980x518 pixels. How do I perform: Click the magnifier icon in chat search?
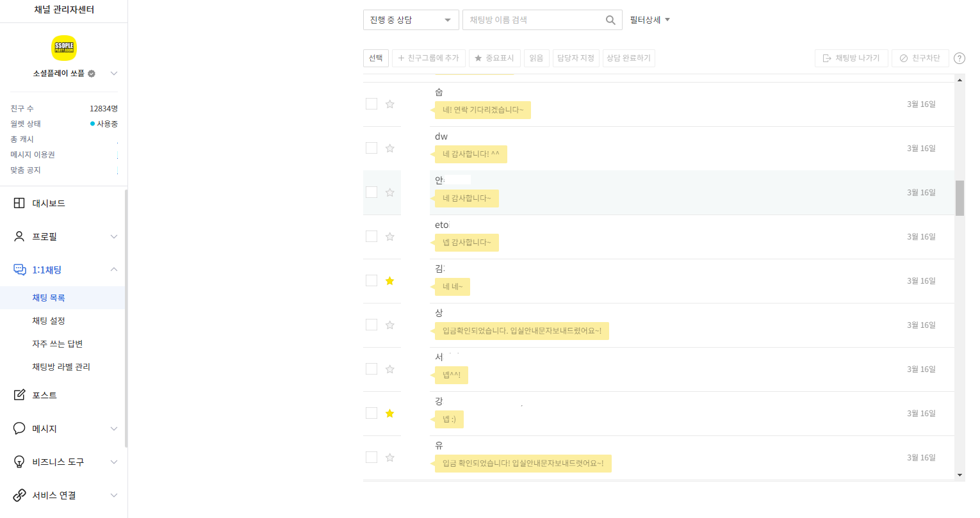pos(610,20)
